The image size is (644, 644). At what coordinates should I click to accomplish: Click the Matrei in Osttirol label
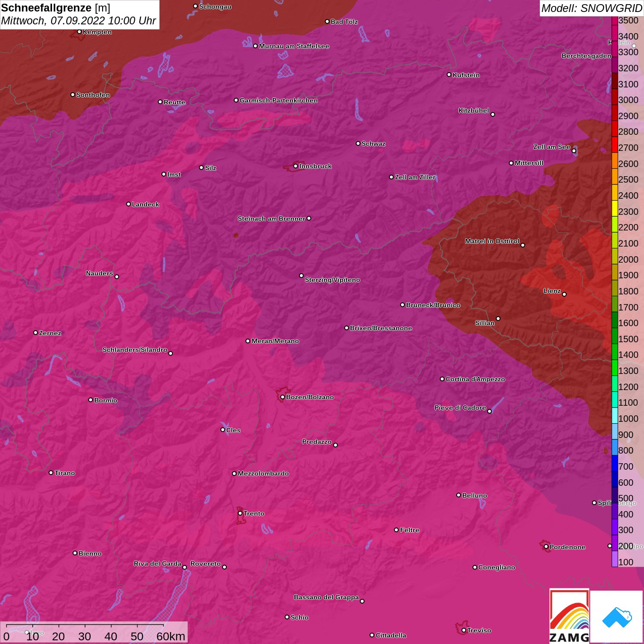coord(492,241)
